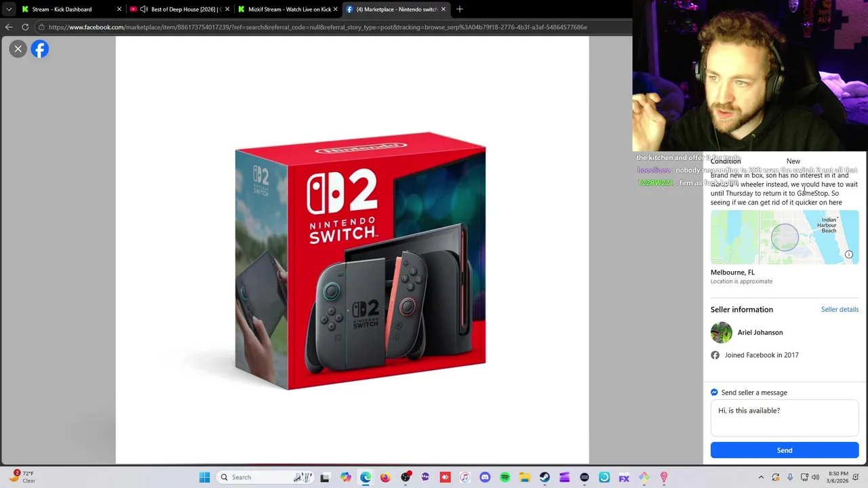Switch to Mizkif Stream Kick tab

288,9
